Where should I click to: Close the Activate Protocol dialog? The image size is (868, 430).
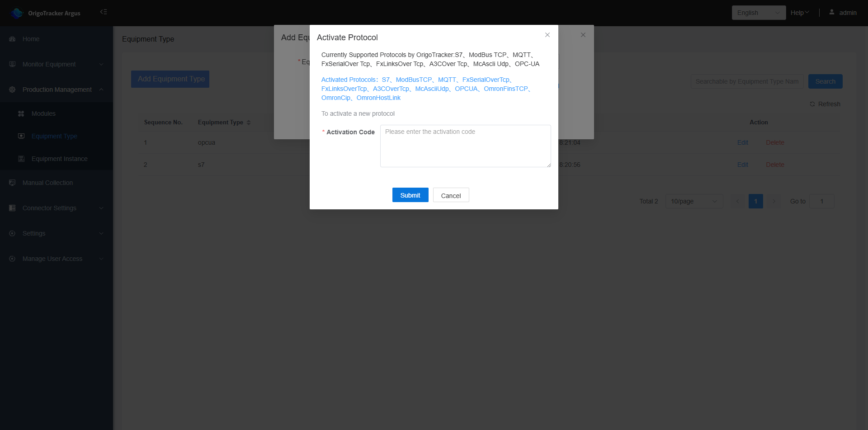coord(547,35)
